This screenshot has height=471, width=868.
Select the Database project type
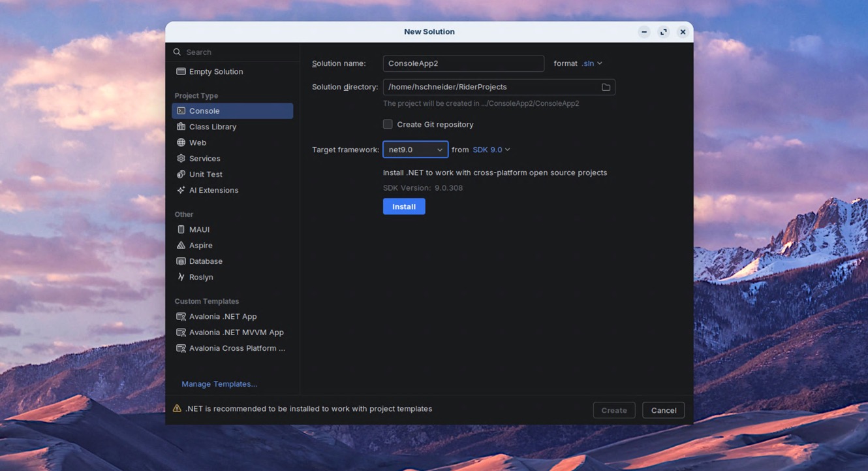coord(206,261)
